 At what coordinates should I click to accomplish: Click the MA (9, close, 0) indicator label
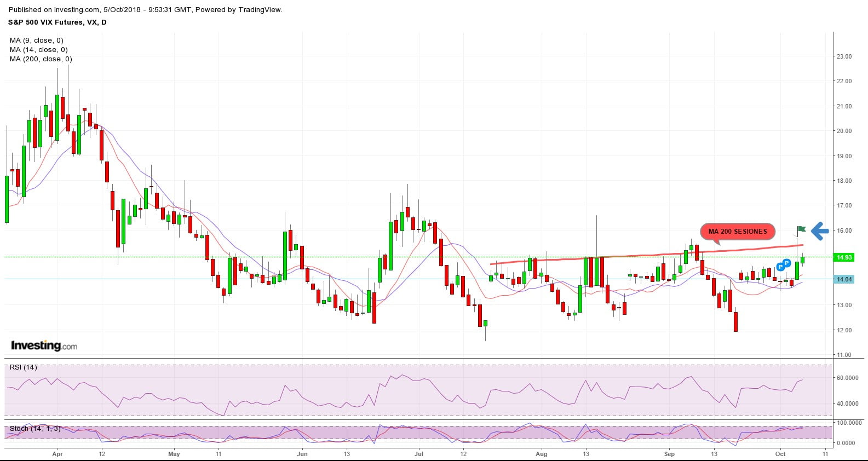pos(36,41)
